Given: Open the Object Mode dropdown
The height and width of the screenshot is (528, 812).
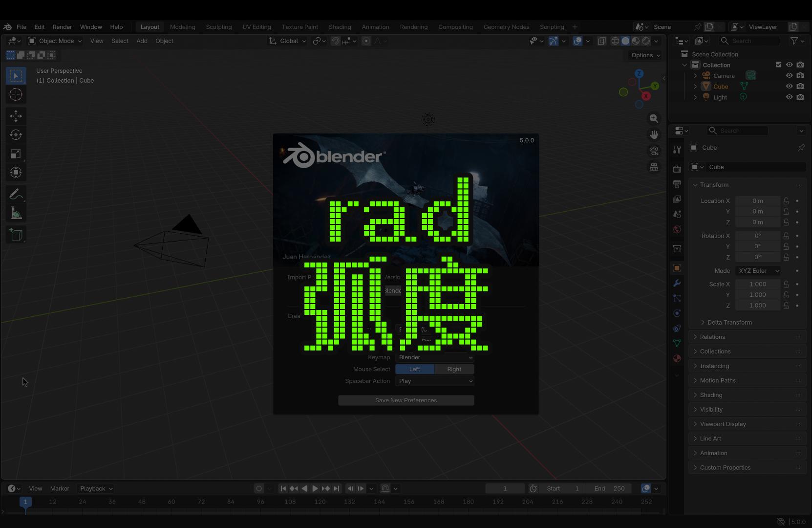Looking at the screenshot, I should tap(55, 41).
